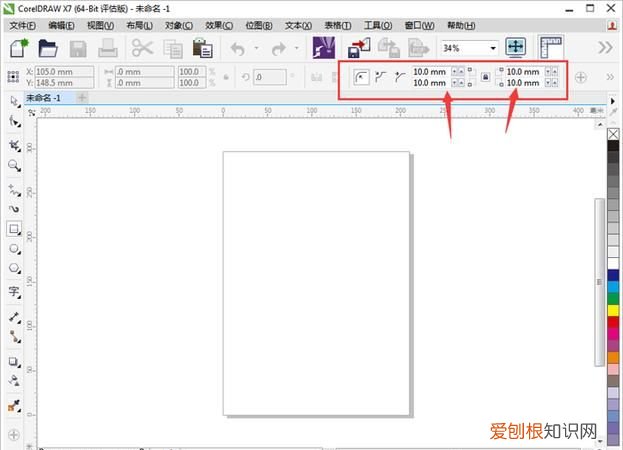Click the quick customize plus on property bar
623x450 pixels.
pyautogui.click(x=581, y=77)
